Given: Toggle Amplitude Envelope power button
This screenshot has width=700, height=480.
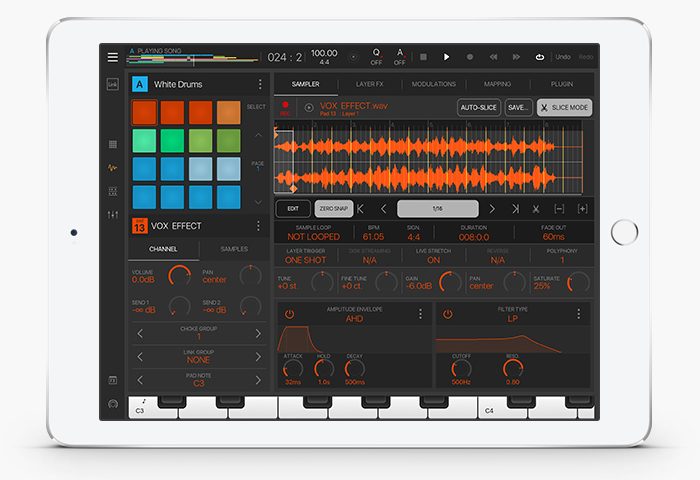Looking at the screenshot, I should [x=289, y=314].
